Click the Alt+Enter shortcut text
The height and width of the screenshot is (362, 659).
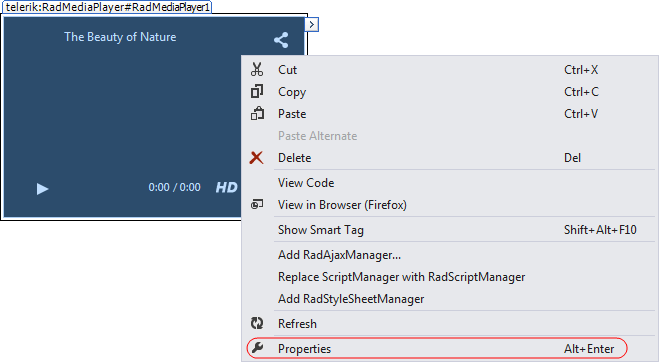(589, 349)
